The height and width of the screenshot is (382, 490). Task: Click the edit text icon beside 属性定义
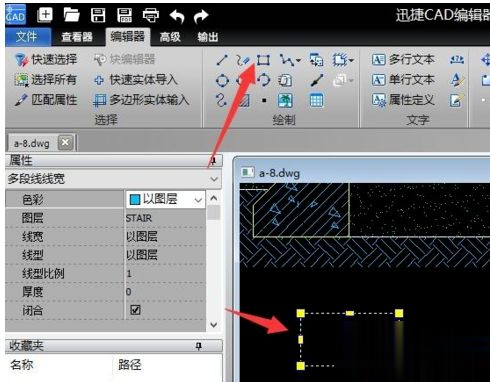pyautogui.click(x=456, y=100)
